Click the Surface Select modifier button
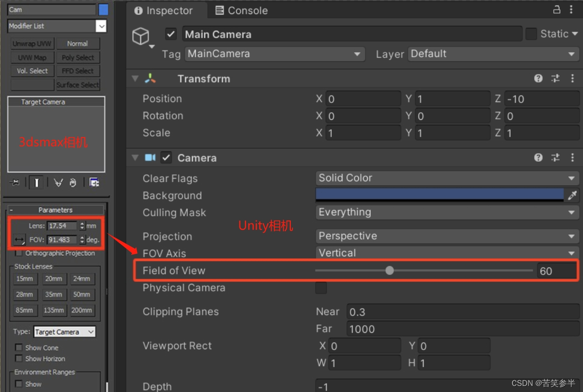583x392 pixels. point(78,85)
